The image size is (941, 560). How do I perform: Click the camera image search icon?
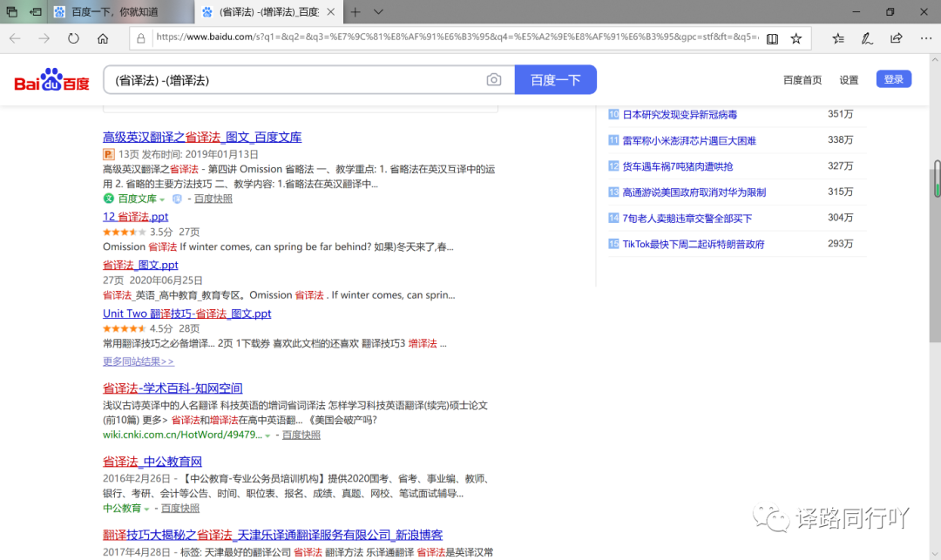(493, 80)
